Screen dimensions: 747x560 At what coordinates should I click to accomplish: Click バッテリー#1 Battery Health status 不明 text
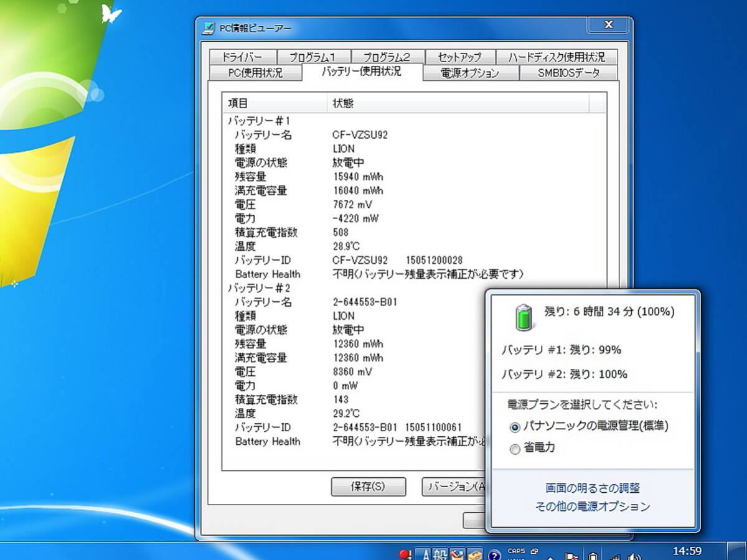click(429, 274)
